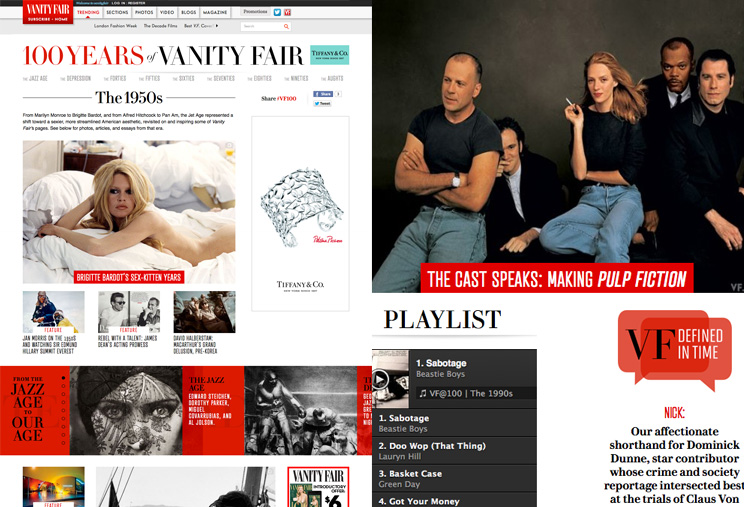Select Basket Case by Green Day
Screen dimensions: 744x507
tap(454, 479)
